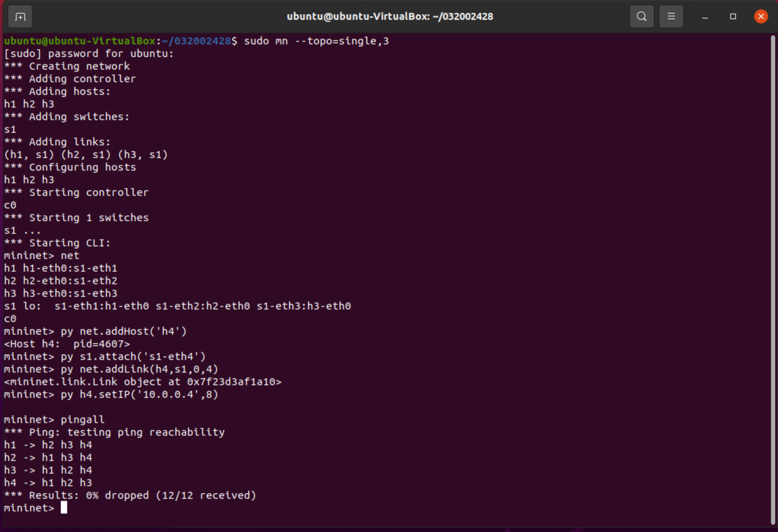This screenshot has height=532, width=778.
Task: Click the window title ubuntu@ubuntu-VirtualBox
Action: 390,16
